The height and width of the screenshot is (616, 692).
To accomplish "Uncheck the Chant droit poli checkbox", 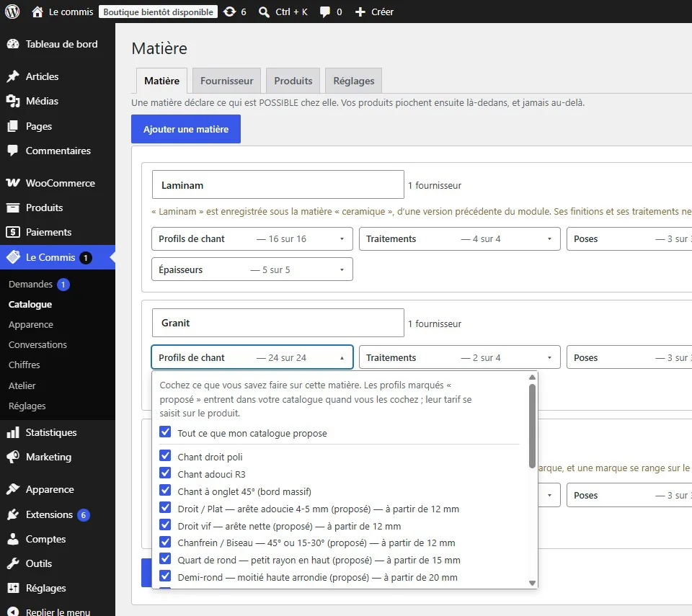I will (x=165, y=456).
